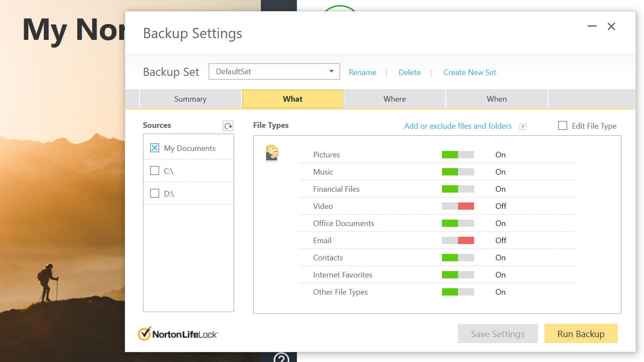Click Create New Set link

470,72
